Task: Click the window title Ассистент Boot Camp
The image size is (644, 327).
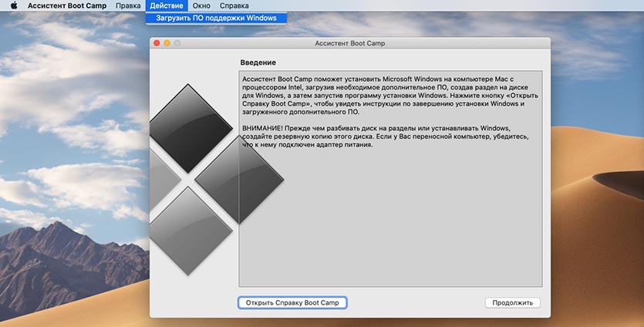Action: pos(350,43)
